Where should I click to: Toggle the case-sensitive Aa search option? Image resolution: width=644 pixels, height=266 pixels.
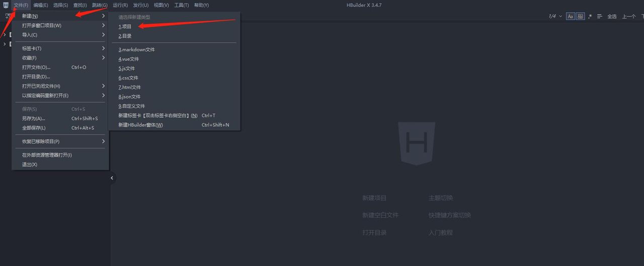pyautogui.click(x=570, y=16)
